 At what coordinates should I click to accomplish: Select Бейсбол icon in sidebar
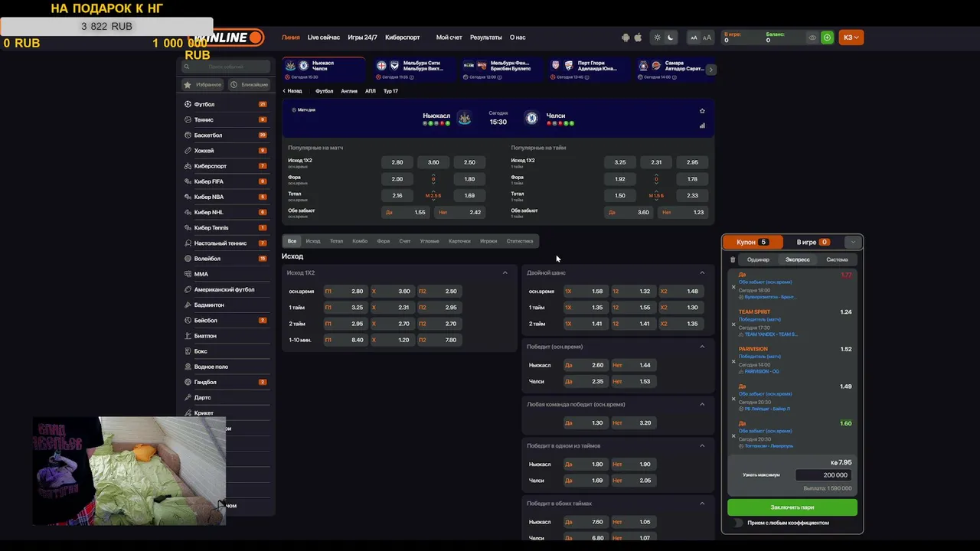[x=188, y=321]
